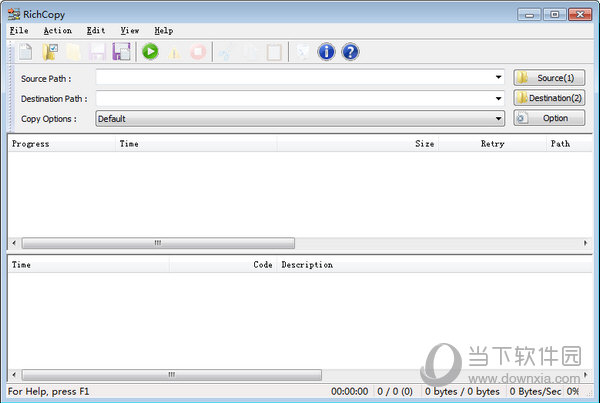The image size is (600, 403).
Task: Click the 00:00:00 elapsed time in status bar
Action: 349,392
